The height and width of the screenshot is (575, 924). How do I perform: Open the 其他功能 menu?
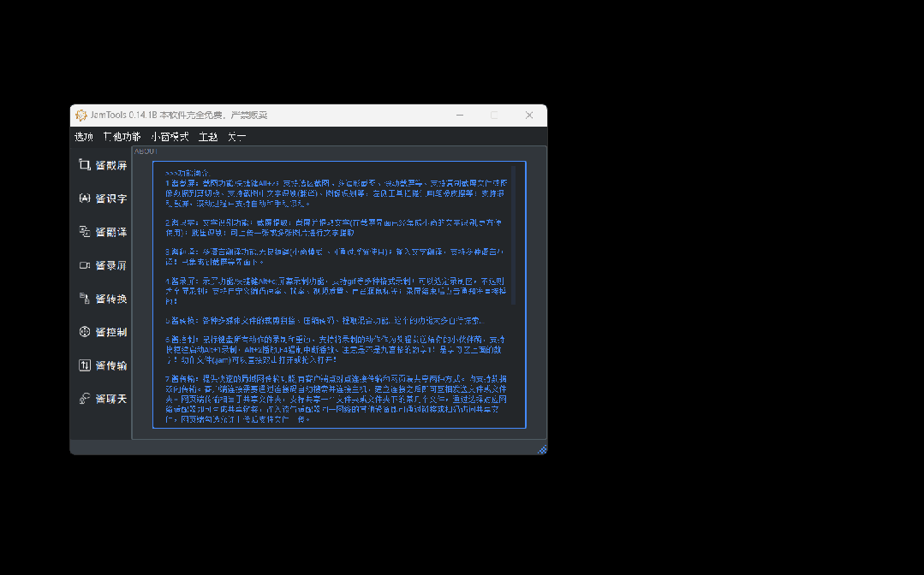click(122, 137)
